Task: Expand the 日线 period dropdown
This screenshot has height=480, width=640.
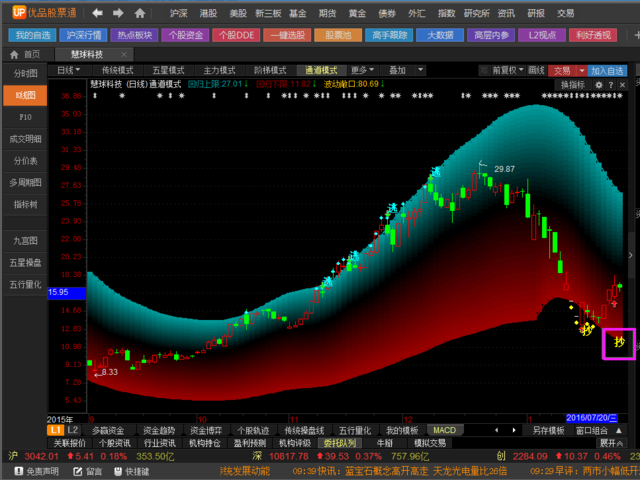Action: tap(69, 71)
